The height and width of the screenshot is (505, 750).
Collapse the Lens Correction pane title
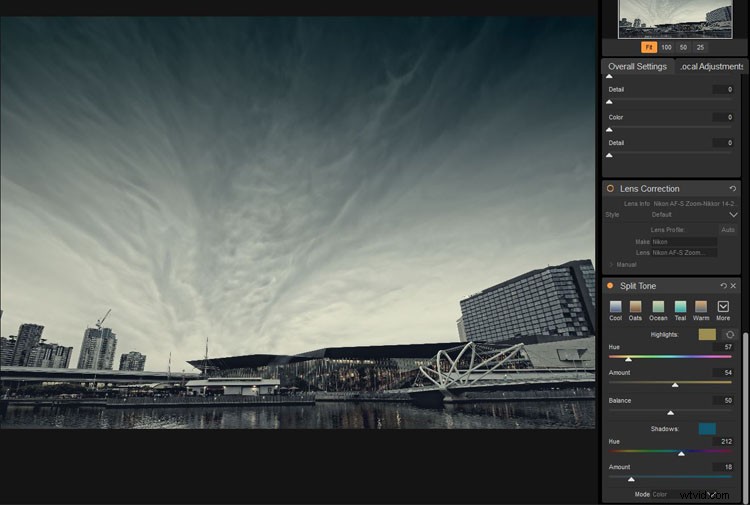[650, 188]
